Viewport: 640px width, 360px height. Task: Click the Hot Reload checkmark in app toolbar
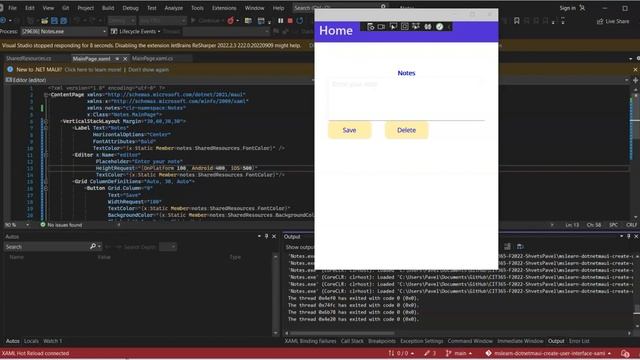pyautogui.click(x=439, y=27)
